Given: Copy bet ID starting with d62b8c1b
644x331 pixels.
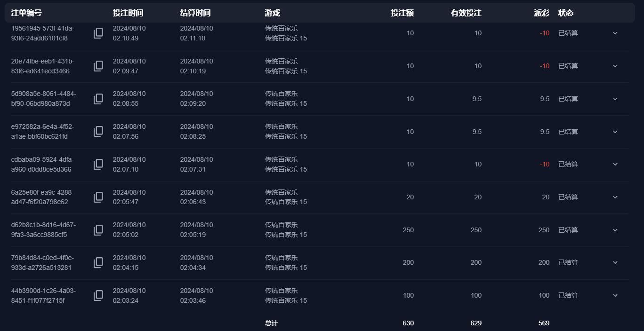Looking at the screenshot, I should pyautogui.click(x=98, y=230).
